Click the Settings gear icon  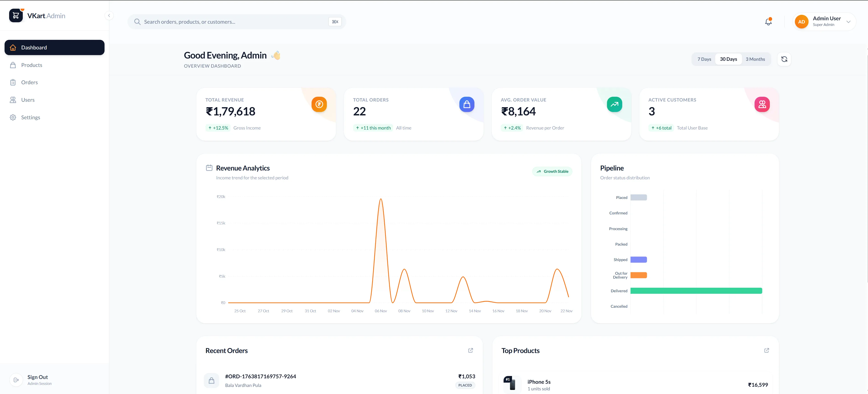[13, 117]
